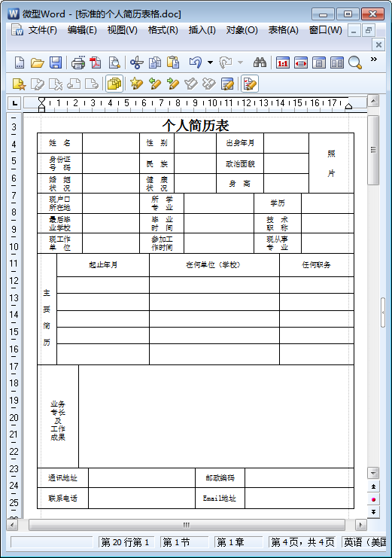Open print preview icon
Viewport: 392px width, 558px height.
114,63
